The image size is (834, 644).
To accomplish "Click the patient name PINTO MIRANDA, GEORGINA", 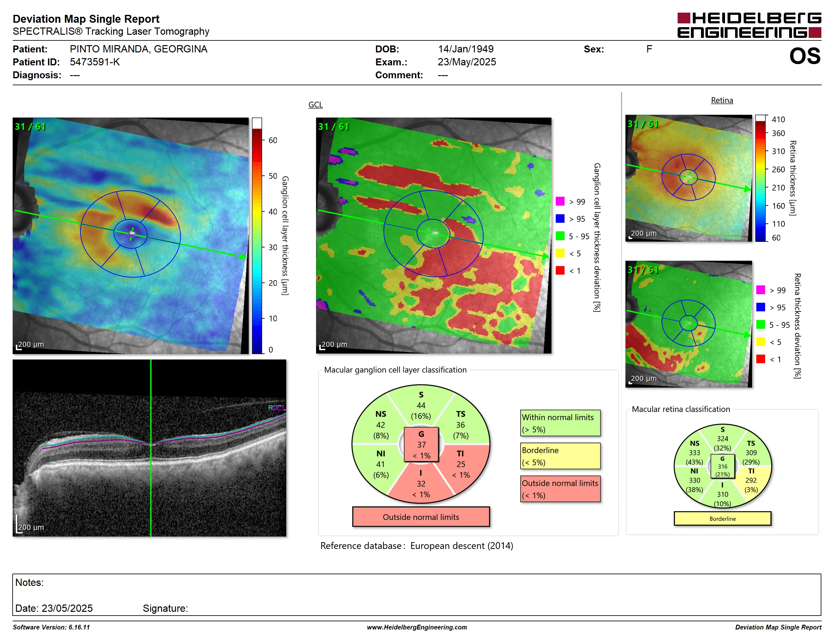I will tap(138, 49).
